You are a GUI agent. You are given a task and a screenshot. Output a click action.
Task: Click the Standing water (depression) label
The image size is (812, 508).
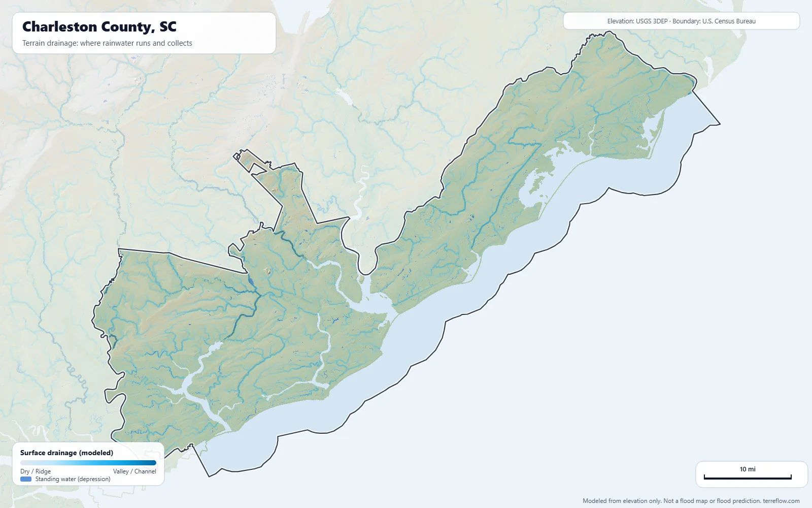[73, 479]
